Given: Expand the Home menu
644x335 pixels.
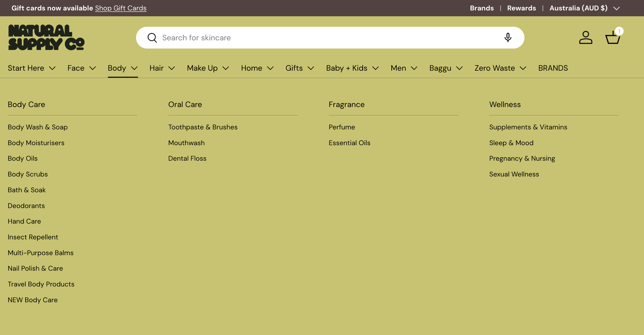Looking at the screenshot, I should (257, 68).
